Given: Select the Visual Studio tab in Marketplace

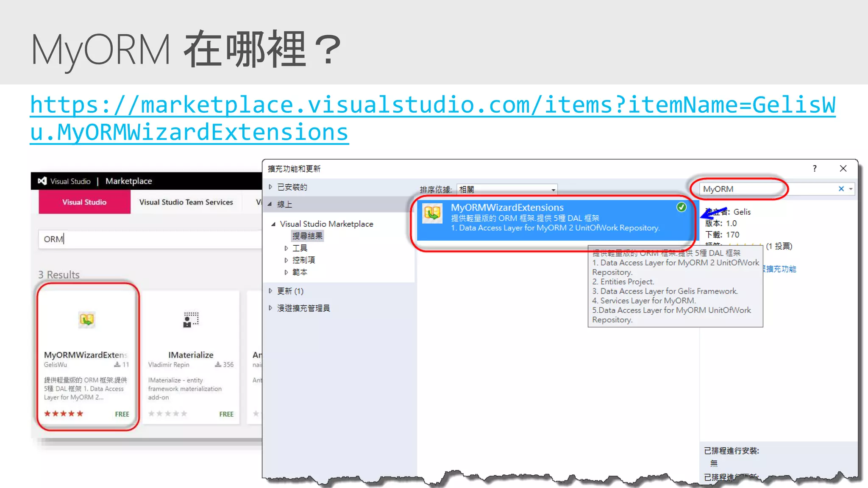Looking at the screenshot, I should click(x=84, y=202).
